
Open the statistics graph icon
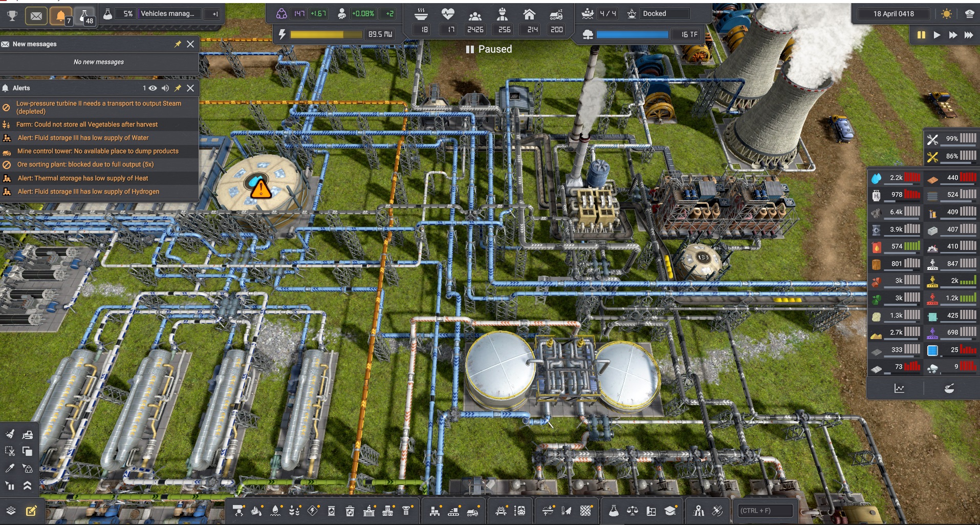[899, 389]
